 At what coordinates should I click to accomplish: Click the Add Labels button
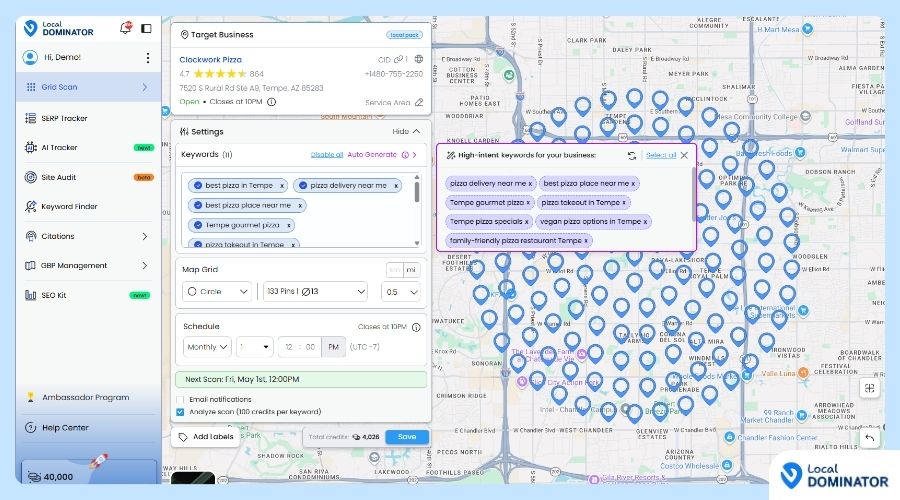206,437
